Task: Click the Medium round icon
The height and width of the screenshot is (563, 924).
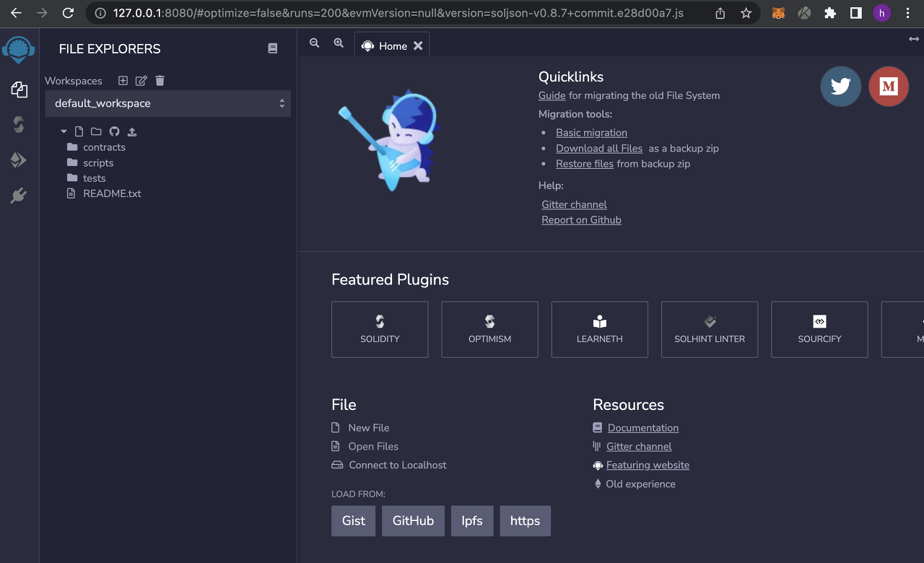Action: 889,87
